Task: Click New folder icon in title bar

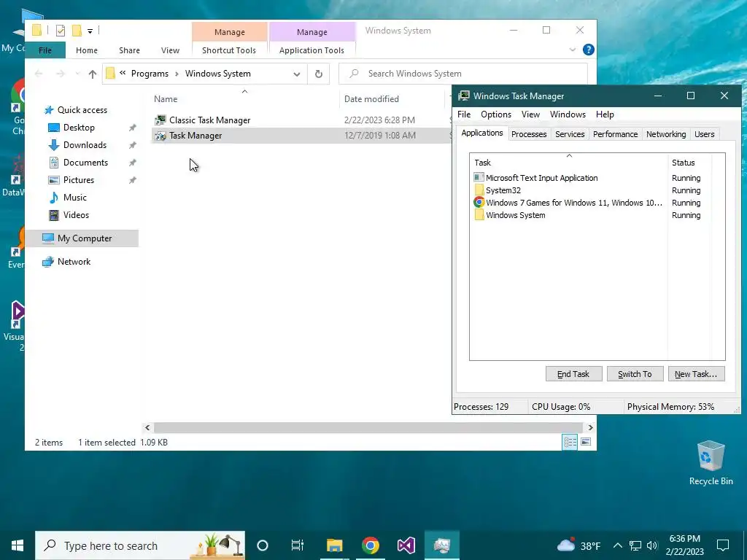Action: click(77, 31)
